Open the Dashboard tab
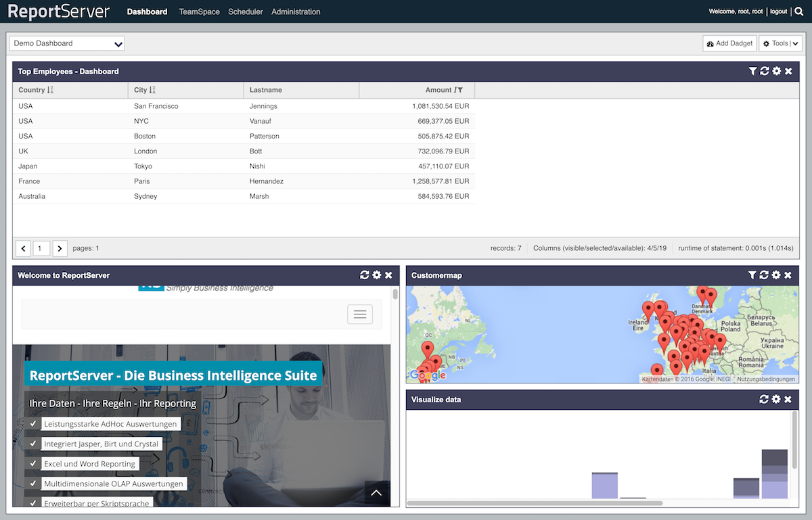Screen dimensions: 812x520 pos(147,11)
